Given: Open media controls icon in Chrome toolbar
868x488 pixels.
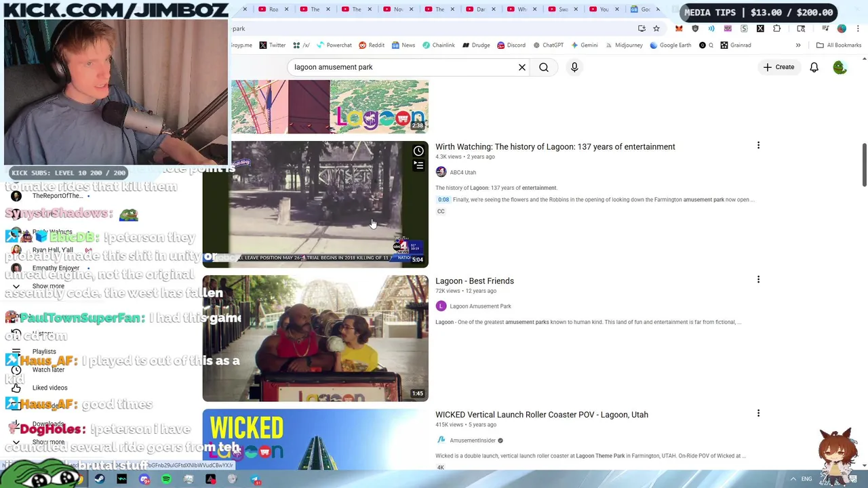Looking at the screenshot, I should 825,28.
